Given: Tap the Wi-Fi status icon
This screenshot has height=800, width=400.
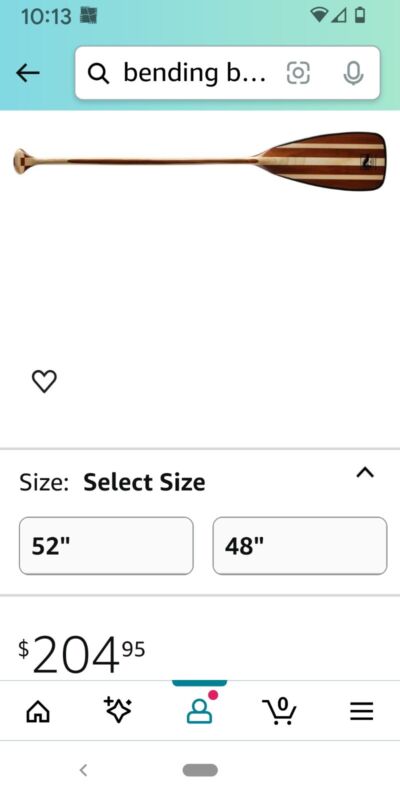Looking at the screenshot, I should coord(319,15).
